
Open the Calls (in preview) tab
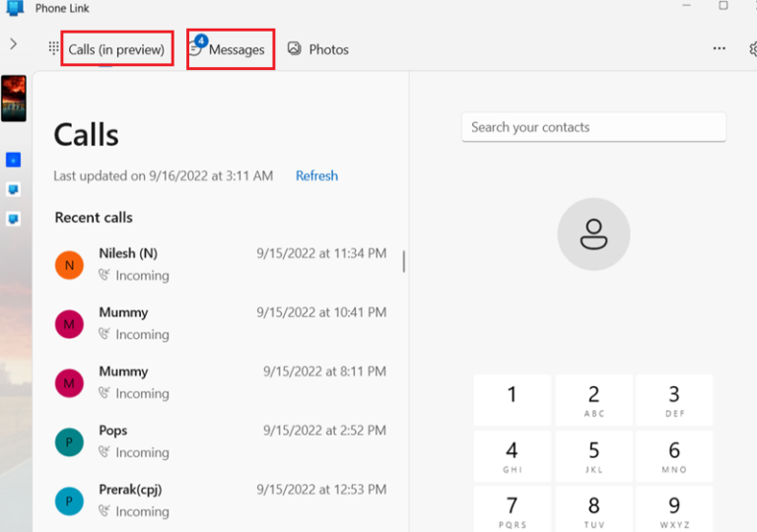(116, 49)
